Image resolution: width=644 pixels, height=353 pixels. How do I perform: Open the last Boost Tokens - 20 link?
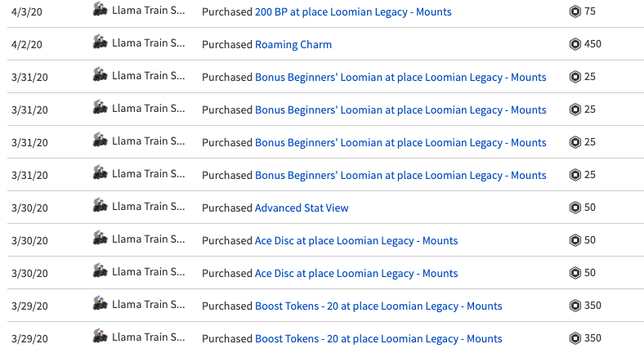click(378, 339)
